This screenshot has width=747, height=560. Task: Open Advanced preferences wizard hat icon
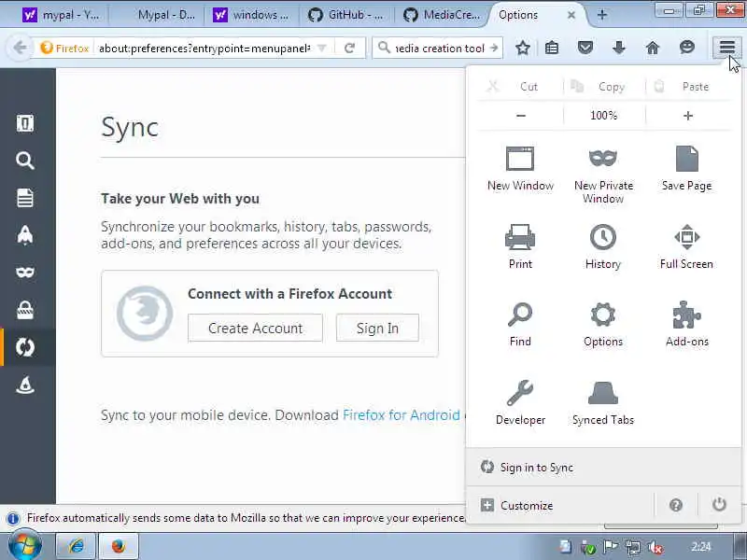[25, 385]
